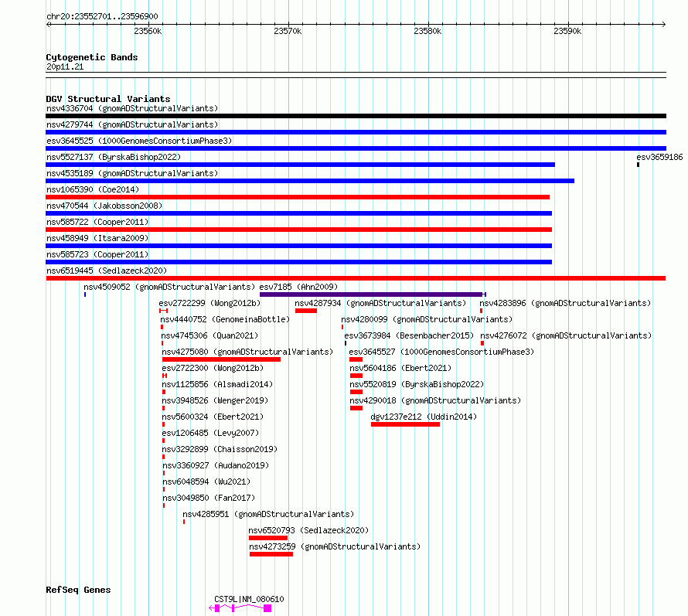This screenshot has width=688, height=616.
Task: Open the nsv585722 Cooper2011 variant
Action: coord(97,222)
